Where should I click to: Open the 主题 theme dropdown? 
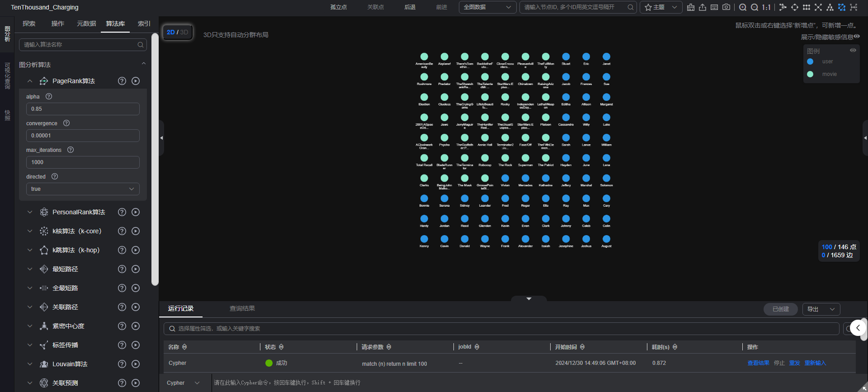(x=661, y=7)
